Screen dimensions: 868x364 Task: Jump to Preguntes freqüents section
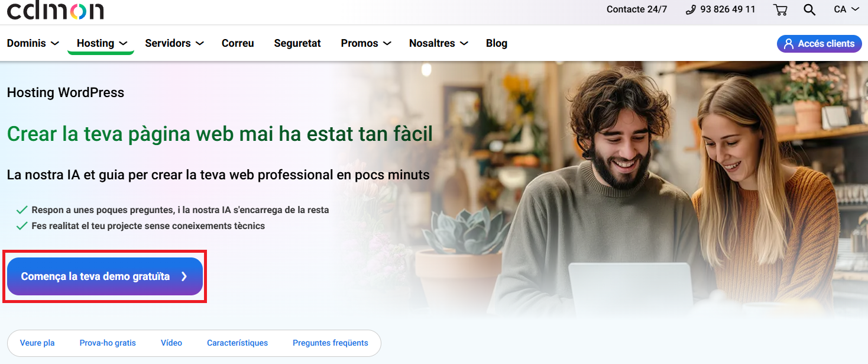(331, 343)
